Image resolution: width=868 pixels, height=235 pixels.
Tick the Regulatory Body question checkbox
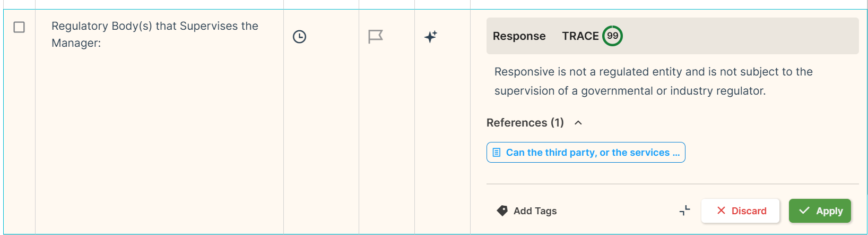19,27
